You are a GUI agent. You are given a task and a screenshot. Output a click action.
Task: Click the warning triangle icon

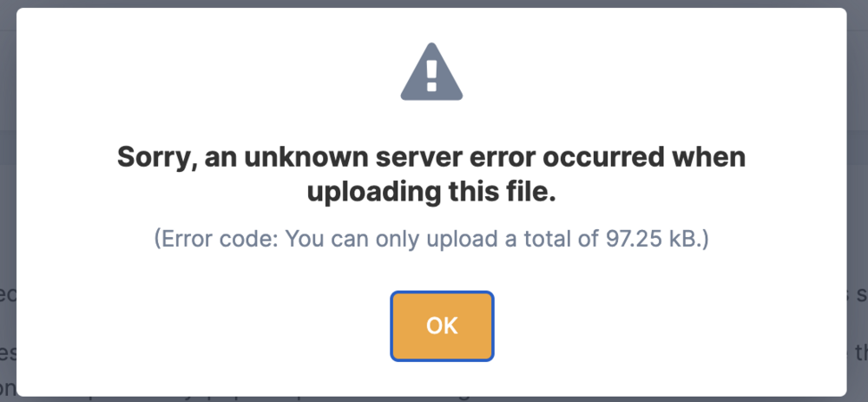click(431, 72)
